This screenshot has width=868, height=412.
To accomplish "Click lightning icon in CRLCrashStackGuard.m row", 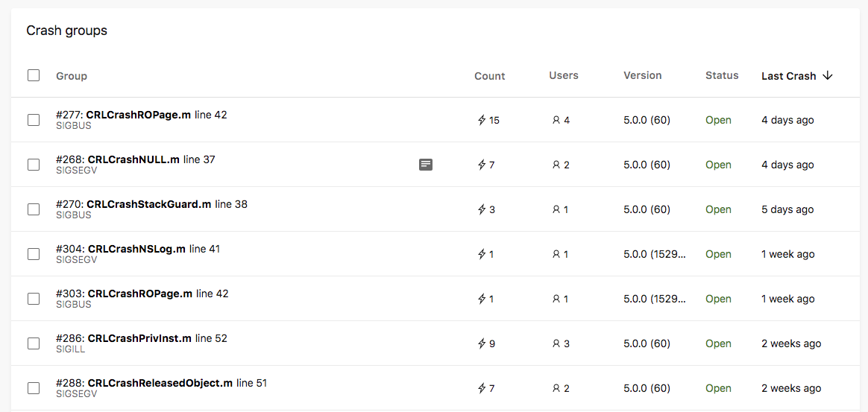I will [482, 209].
